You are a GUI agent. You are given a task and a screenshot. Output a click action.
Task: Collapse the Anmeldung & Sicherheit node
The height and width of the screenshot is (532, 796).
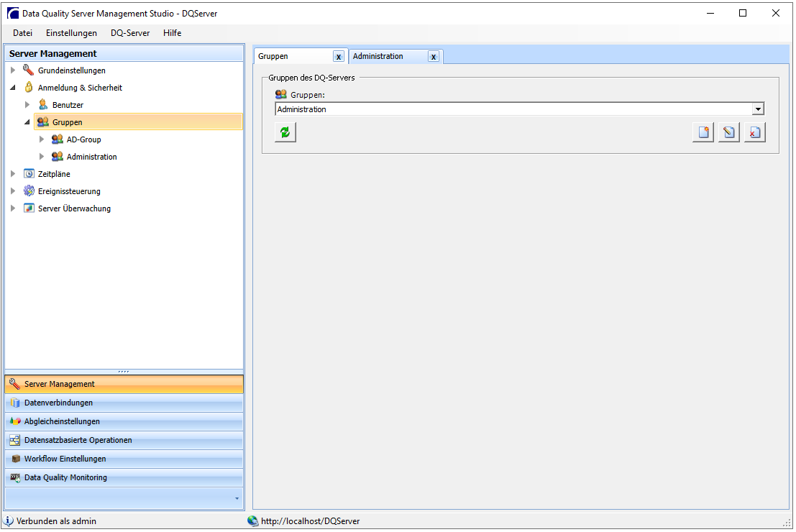[x=13, y=87]
